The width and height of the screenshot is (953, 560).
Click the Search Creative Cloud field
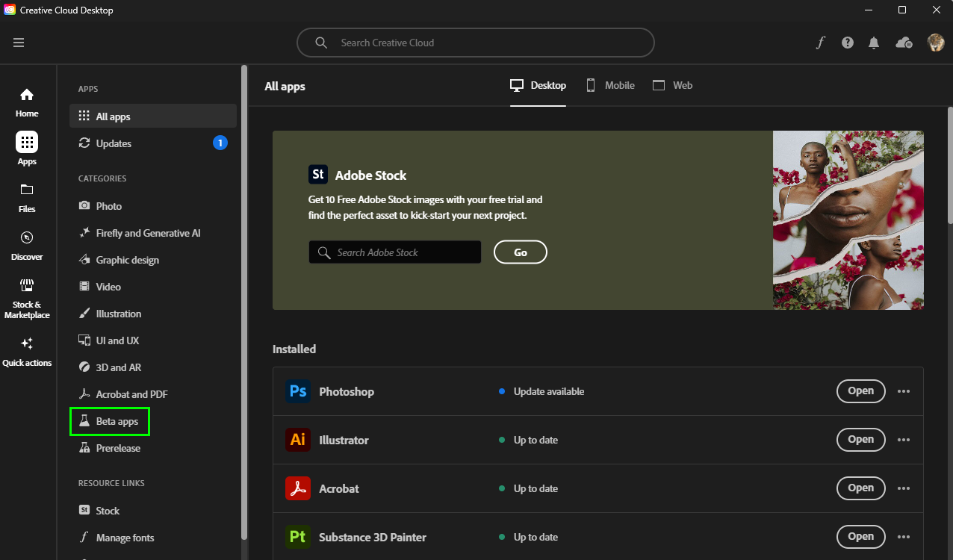475,43
